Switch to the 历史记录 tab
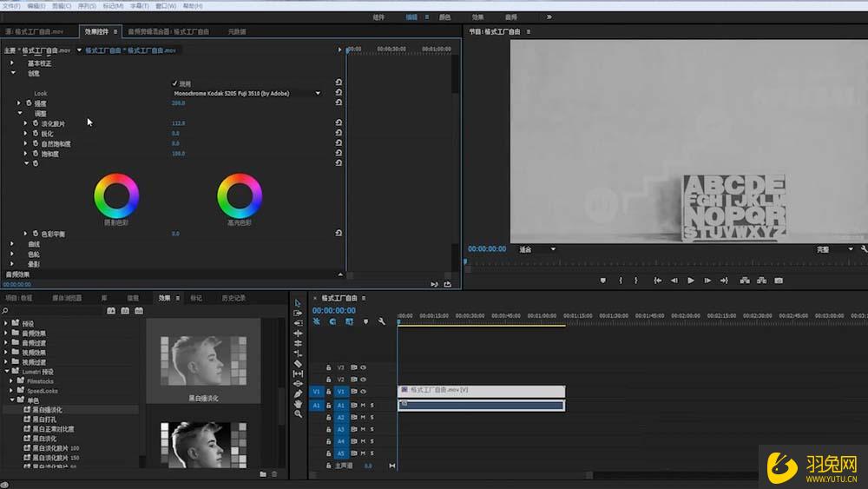Viewport: 868px width, 489px height. tap(233, 298)
